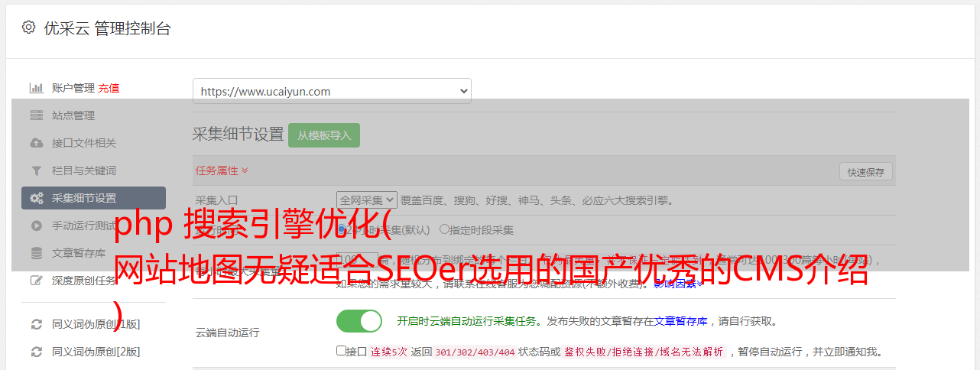Image resolution: width=980 pixels, height=370 pixels.
Task: Click the refresh icon for 同义词伪原创[1版]
Action: [36, 324]
